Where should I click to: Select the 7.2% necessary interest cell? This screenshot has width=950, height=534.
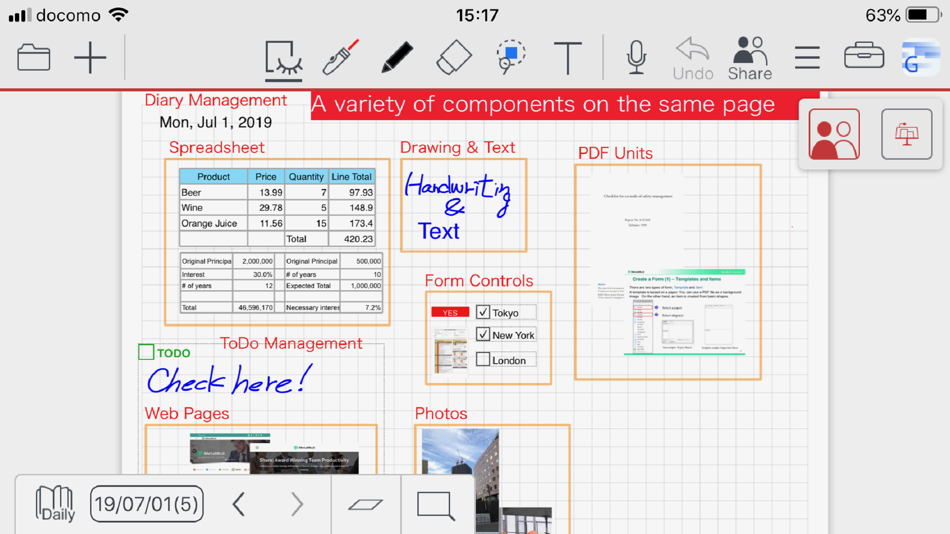(x=361, y=307)
